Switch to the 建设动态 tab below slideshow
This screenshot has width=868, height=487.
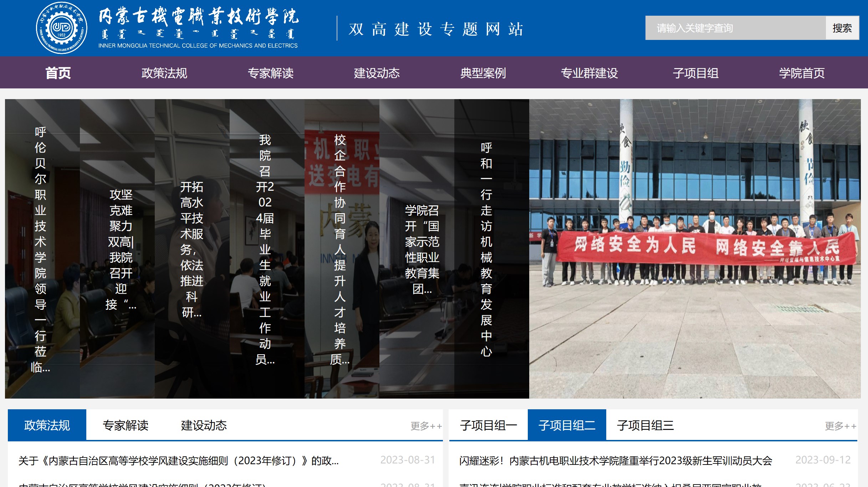(204, 425)
